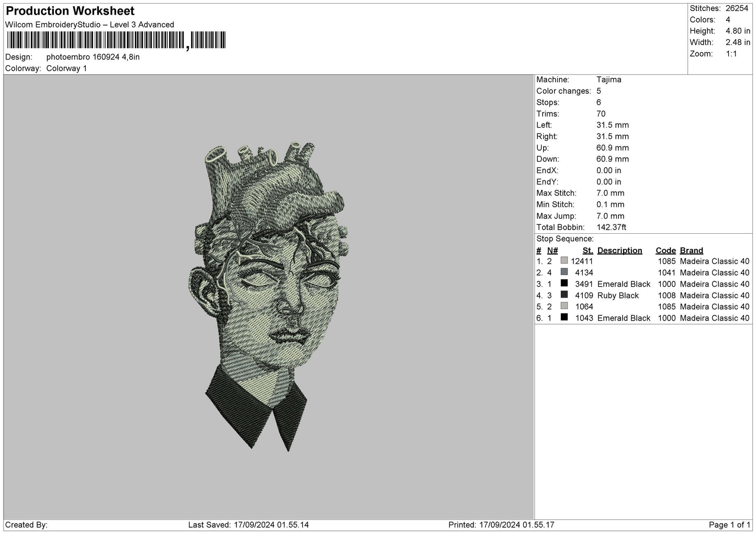Click stitch count 1064 in stop row 5
Screen dimensions: 756x534
pos(584,307)
